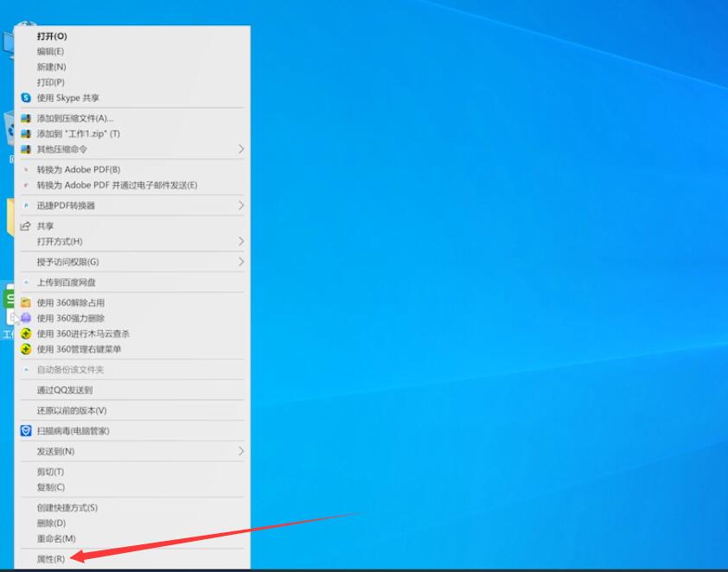
Task: Expand the 迅捷PDF转换器 submenu arrow
Action: click(241, 206)
